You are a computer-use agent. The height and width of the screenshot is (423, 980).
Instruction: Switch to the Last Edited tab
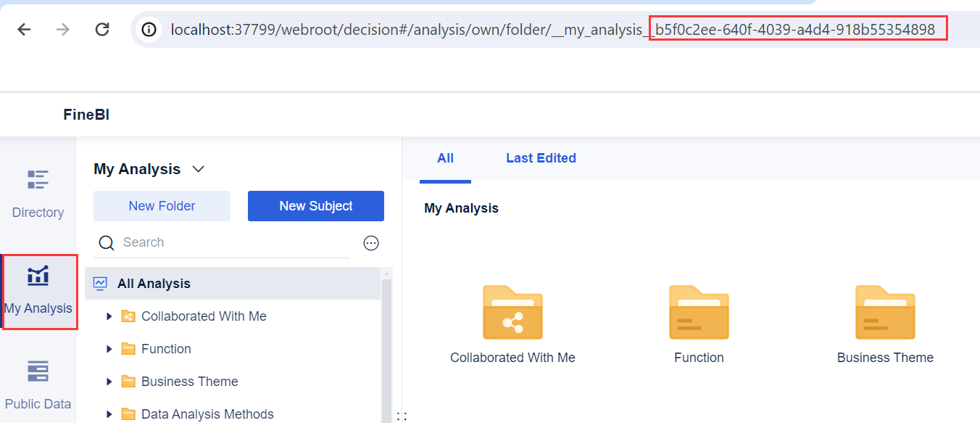pyautogui.click(x=541, y=158)
